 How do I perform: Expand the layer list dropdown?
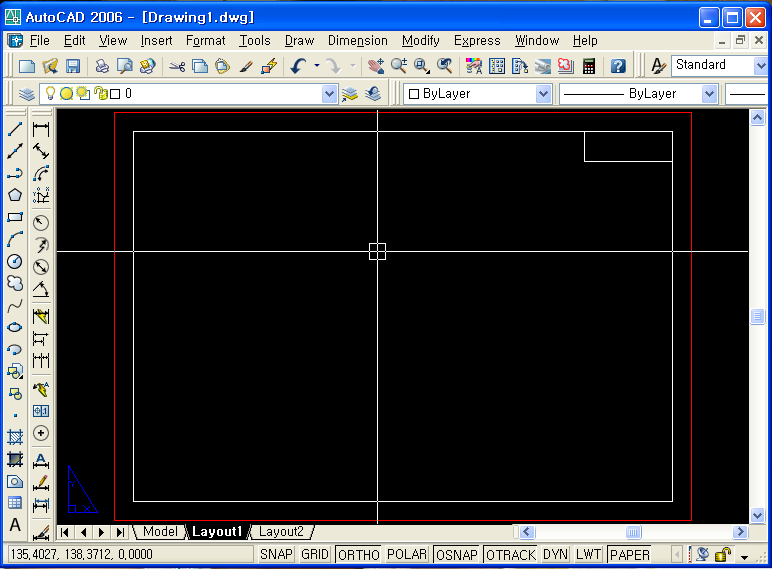[330, 94]
